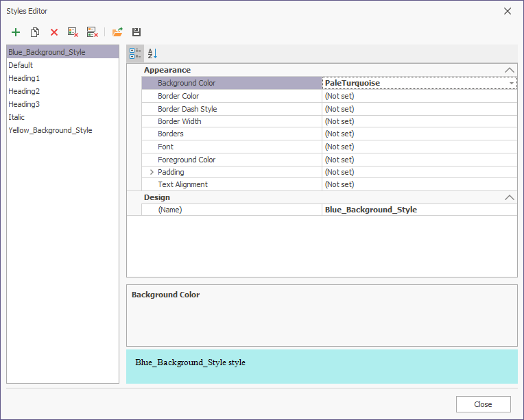Screen dimensions: 524x420
Task: Select the Yellow_Background_Style list item
Action: click(50, 130)
